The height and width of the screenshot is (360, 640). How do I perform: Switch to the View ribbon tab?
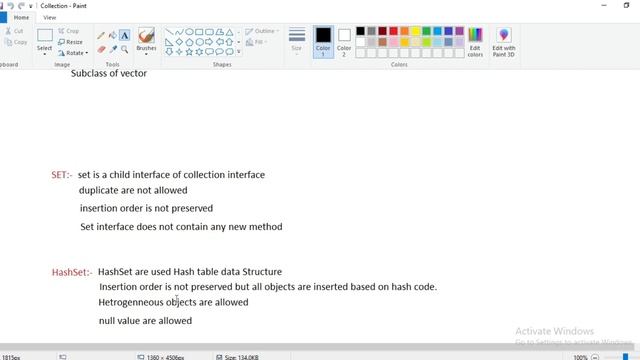49,18
